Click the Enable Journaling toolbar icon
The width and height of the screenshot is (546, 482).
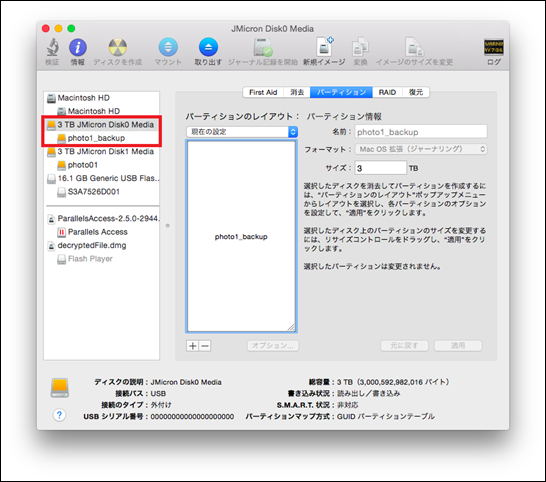click(263, 47)
